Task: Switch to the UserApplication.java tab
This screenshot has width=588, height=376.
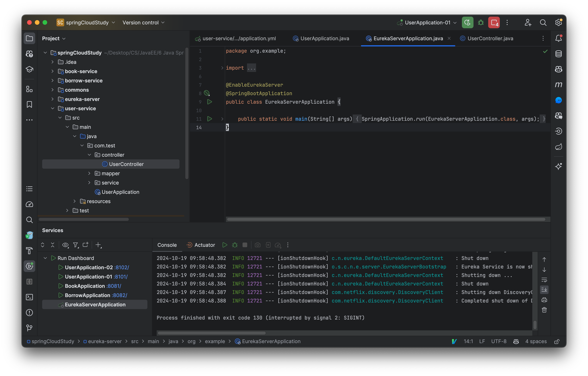Action: 321,38
